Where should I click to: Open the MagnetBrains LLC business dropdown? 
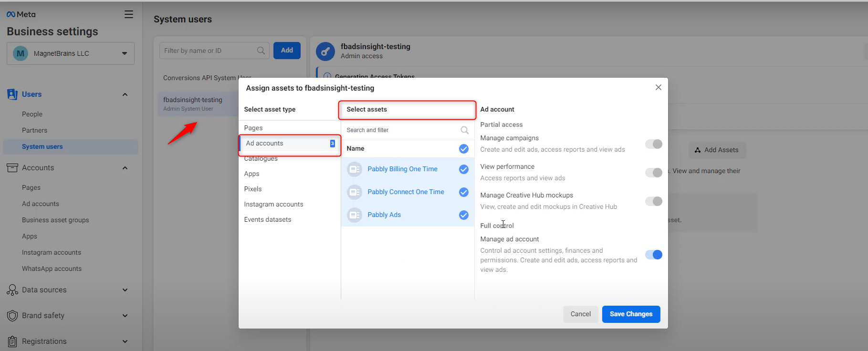71,53
